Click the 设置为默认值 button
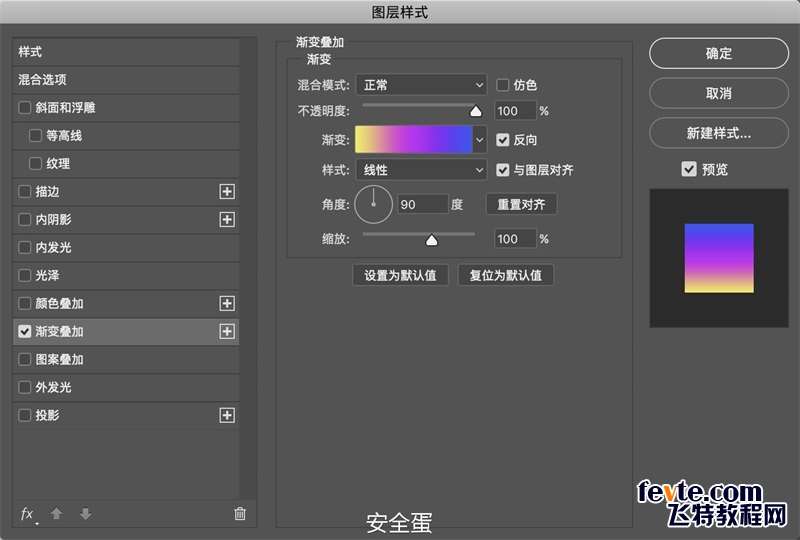800x540 pixels. pos(401,275)
